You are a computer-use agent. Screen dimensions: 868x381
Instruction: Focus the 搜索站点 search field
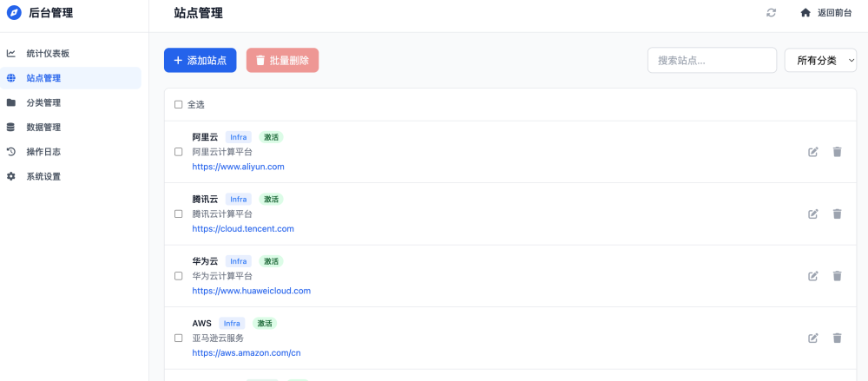click(713, 61)
